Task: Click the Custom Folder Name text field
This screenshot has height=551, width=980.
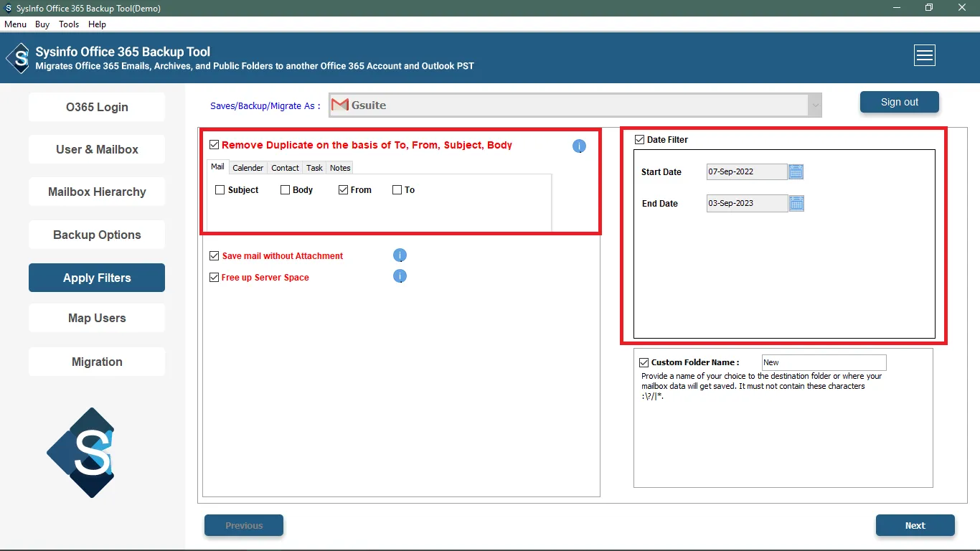Action: pos(824,363)
